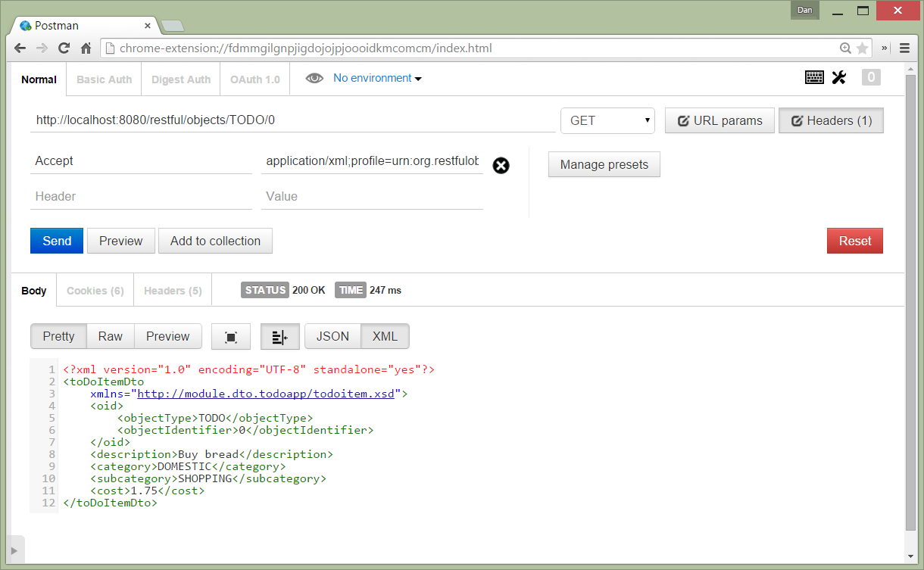The image size is (924, 570).
Task: Reload the page via browser refresh icon
Action: pos(63,48)
